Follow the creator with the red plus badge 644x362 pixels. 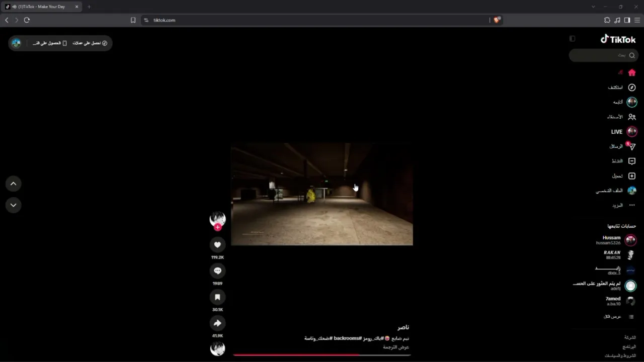coord(217,227)
